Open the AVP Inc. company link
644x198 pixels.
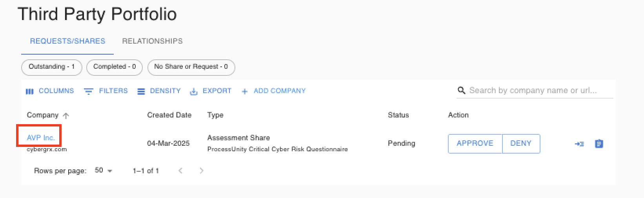point(40,137)
